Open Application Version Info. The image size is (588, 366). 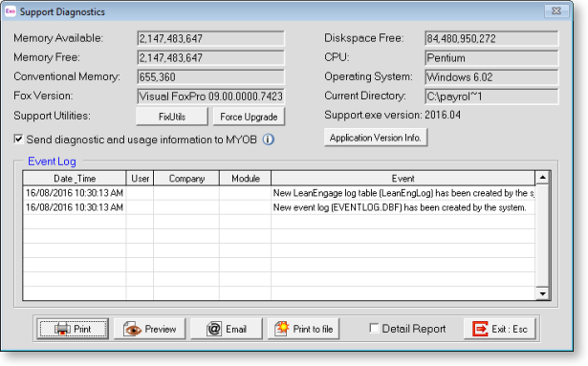pos(376,138)
